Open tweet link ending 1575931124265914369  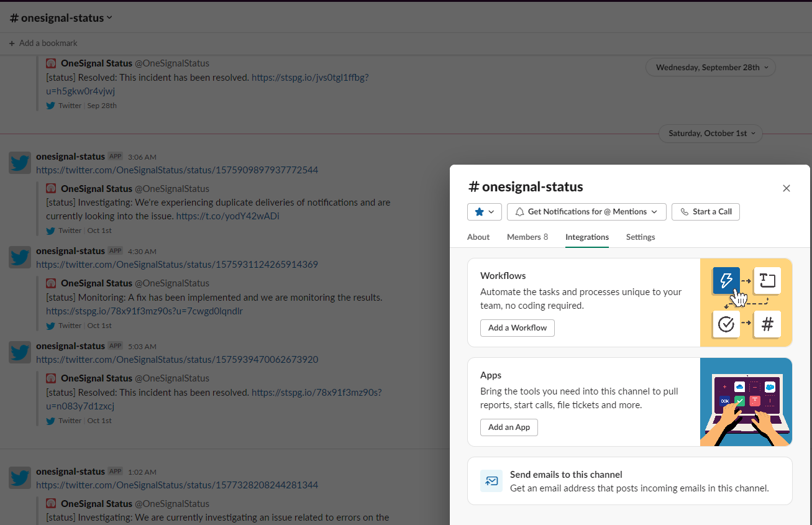coord(177,264)
